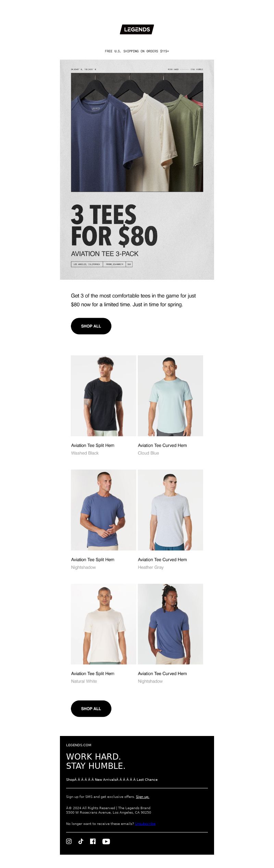Open the 3 Tees for $80 banner
The width and height of the screenshot is (274, 868).
[x=137, y=170]
